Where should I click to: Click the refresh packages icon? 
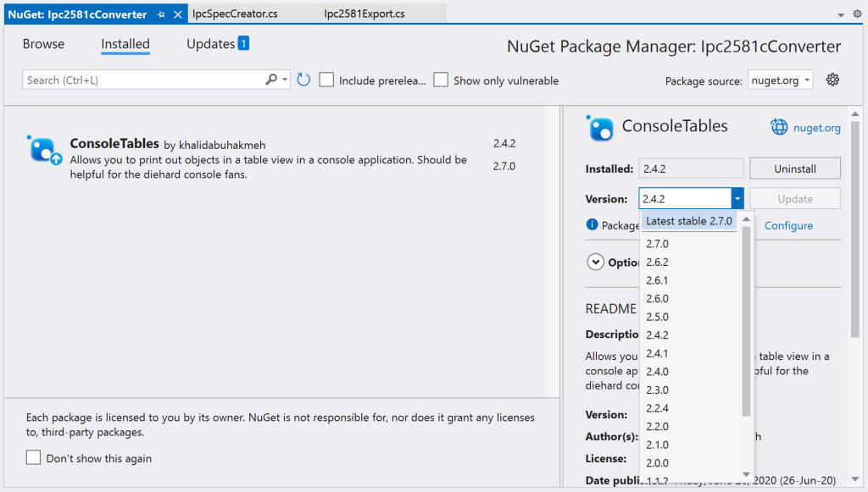303,80
